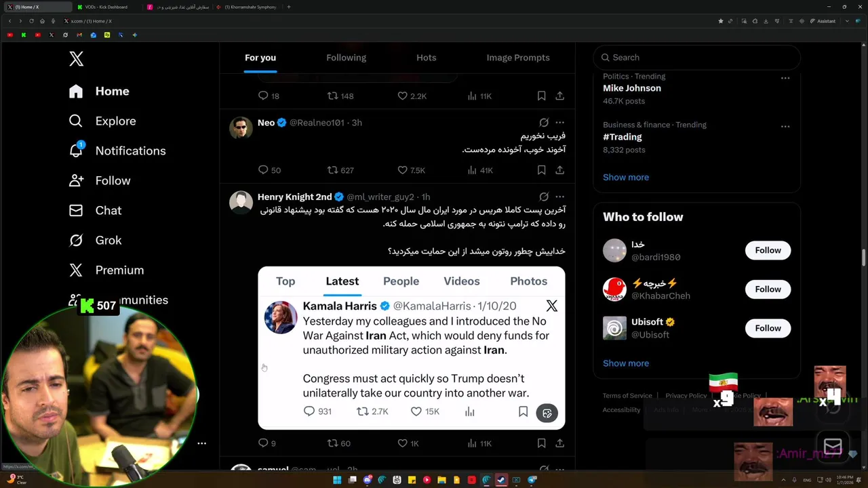The image size is (868, 488).
Task: Show more trending topics
Action: coord(626,178)
